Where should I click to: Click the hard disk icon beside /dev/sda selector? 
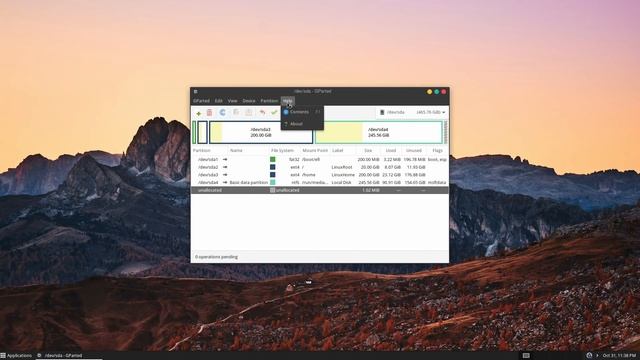pos(382,112)
